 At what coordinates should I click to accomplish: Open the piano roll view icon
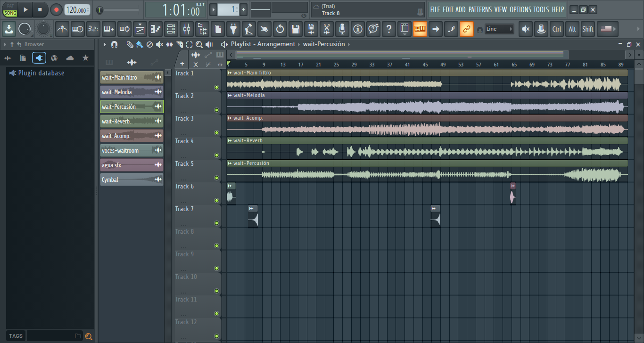155,29
